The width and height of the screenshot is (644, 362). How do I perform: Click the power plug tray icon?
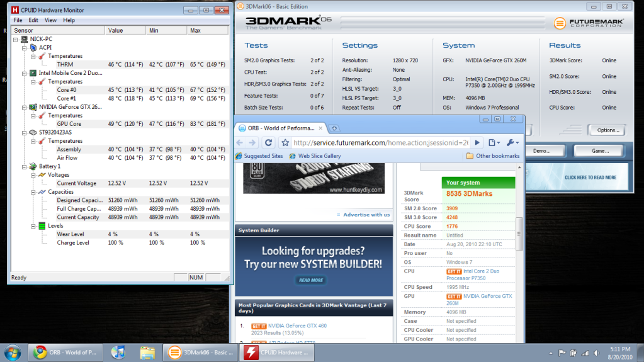pyautogui.click(x=573, y=353)
